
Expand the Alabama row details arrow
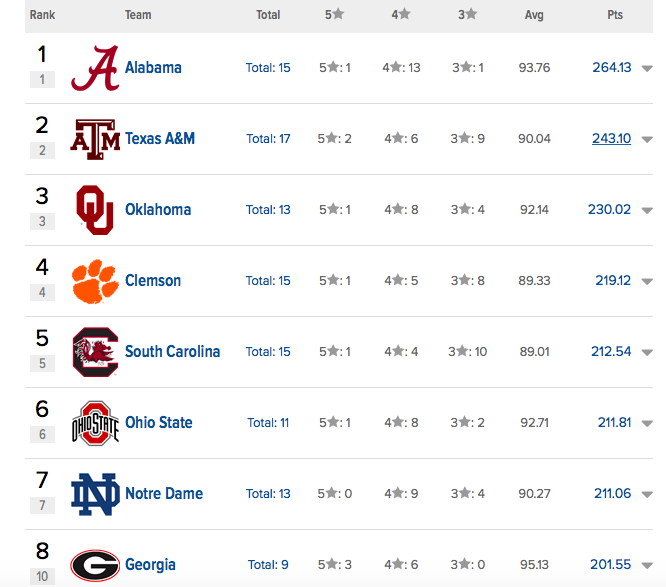pyautogui.click(x=647, y=69)
